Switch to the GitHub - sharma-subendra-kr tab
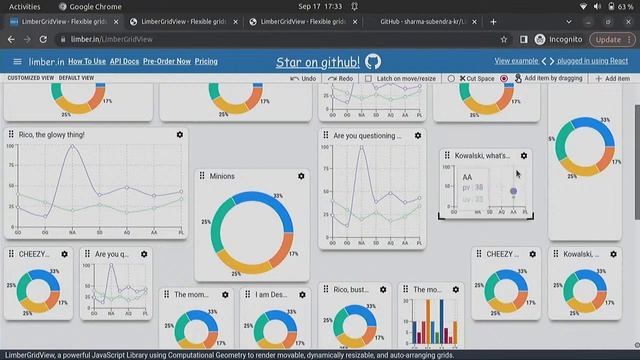The width and height of the screenshot is (640, 360). 422,22
